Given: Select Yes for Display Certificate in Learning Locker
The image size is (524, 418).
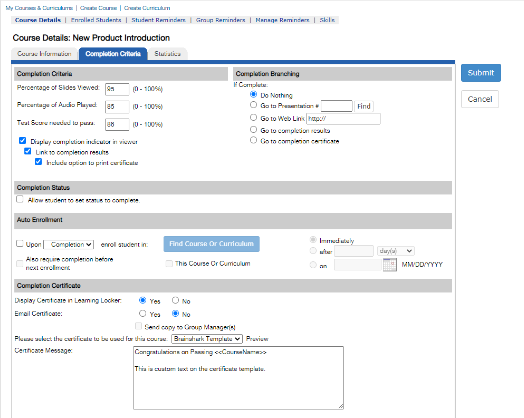Looking at the screenshot, I should pyautogui.click(x=143, y=300).
